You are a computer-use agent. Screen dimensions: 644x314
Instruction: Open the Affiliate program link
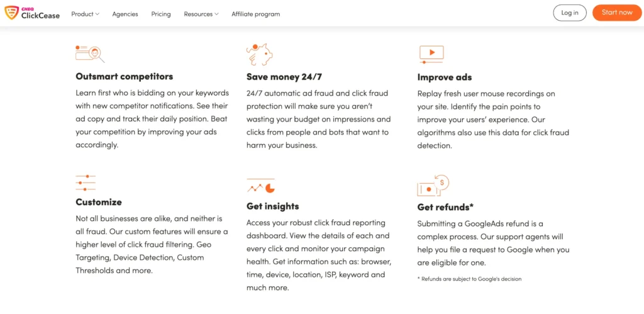tap(255, 14)
